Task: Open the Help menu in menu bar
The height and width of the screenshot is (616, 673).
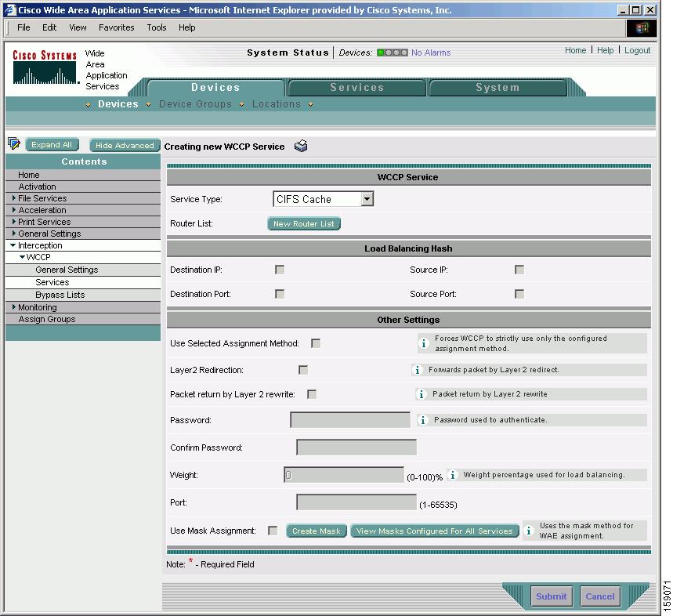Action: tap(187, 27)
